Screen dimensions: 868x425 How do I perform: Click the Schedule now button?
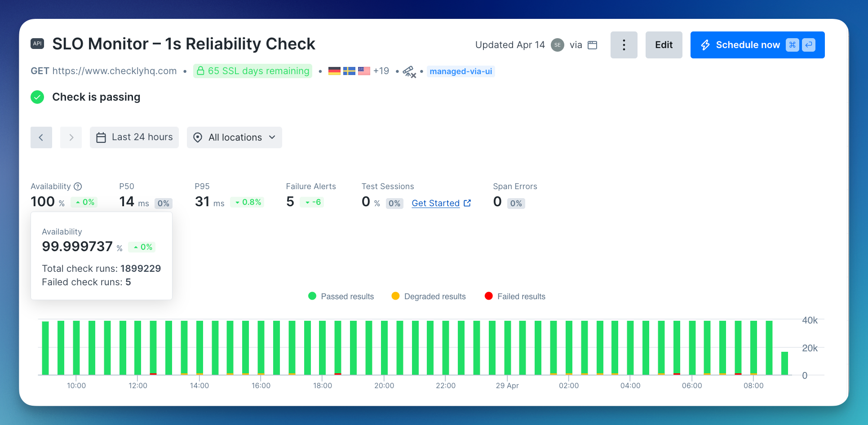pyautogui.click(x=757, y=45)
